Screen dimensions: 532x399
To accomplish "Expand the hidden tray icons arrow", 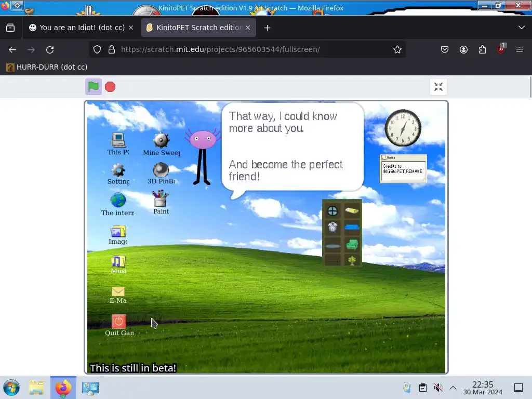I will pos(453,388).
